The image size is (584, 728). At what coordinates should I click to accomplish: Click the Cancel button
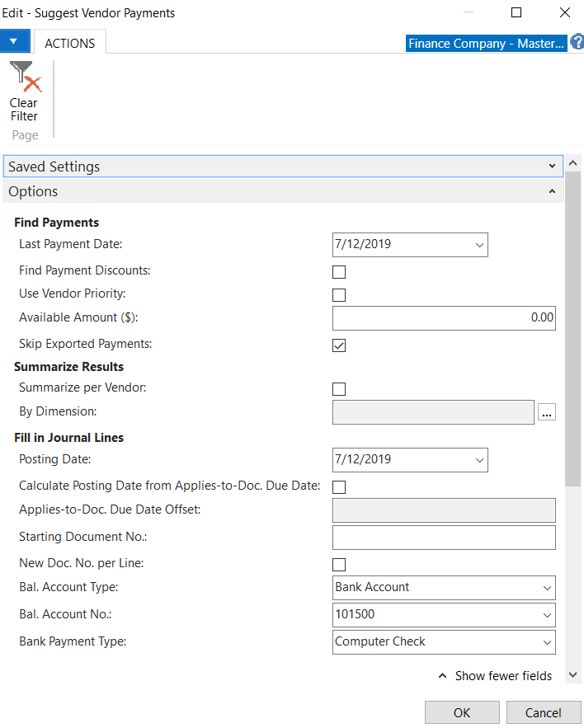point(544,712)
